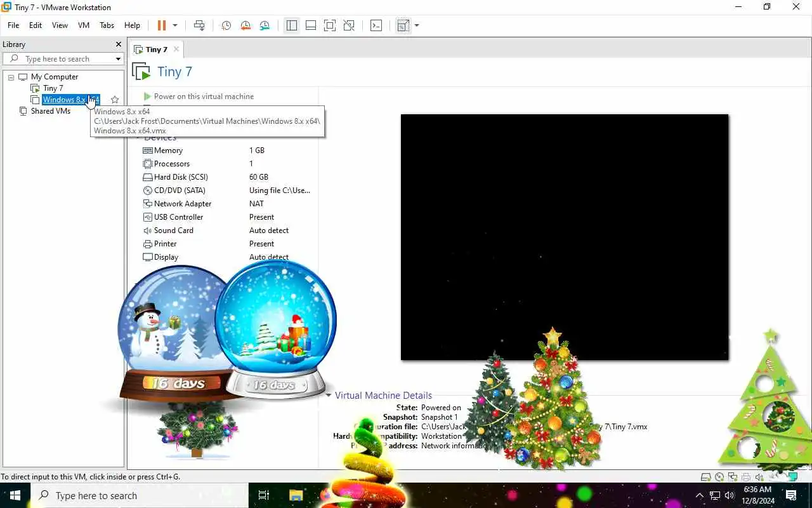Enter full screen mode icon
The image size is (812, 508).
(x=330, y=25)
